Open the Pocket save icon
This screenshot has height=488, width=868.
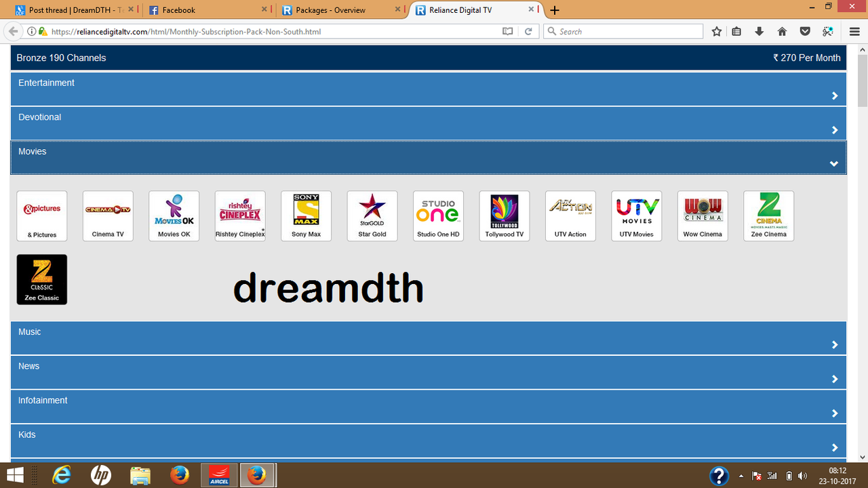[x=805, y=31]
